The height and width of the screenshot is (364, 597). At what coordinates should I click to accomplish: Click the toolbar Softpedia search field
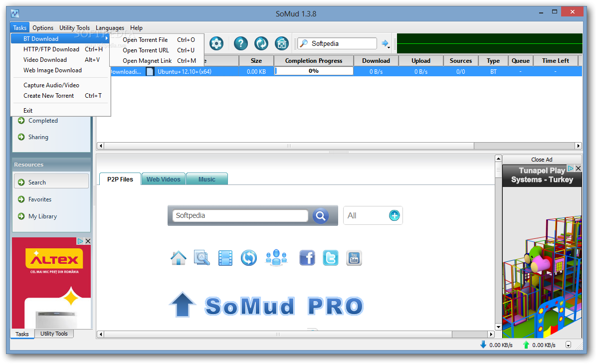(x=337, y=43)
